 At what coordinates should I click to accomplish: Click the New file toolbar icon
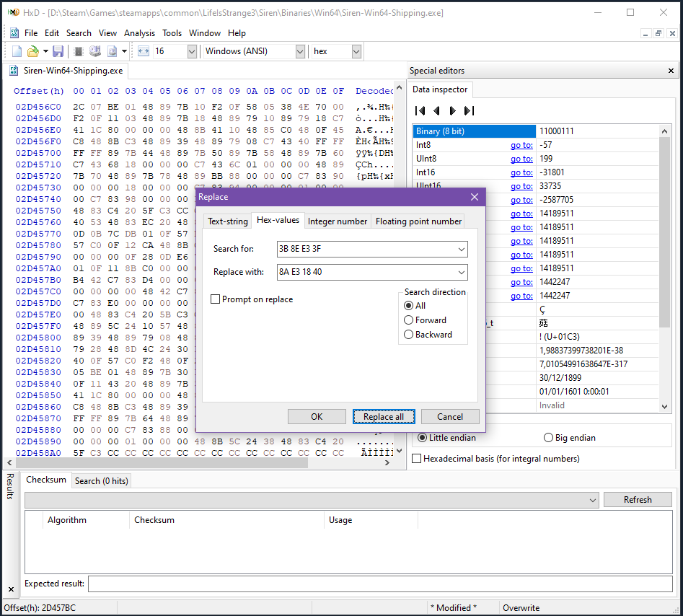(x=17, y=51)
